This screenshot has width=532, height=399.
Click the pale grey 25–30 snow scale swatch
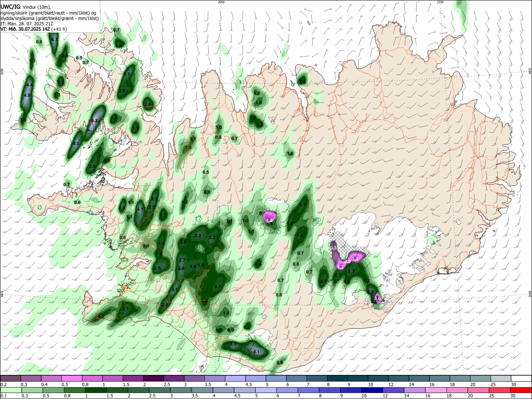point(500,379)
